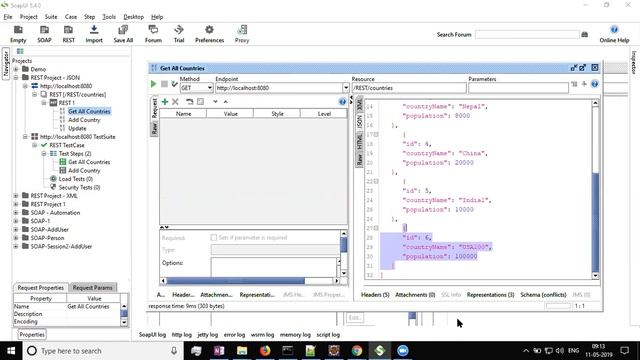Viewport: 640px width, 360px height.
Task: Open the Desktop menu
Action: point(133,17)
